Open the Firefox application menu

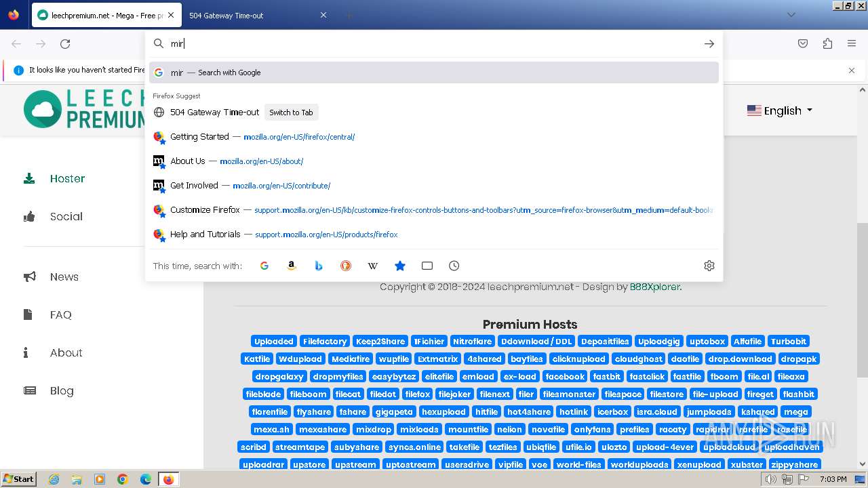(852, 44)
